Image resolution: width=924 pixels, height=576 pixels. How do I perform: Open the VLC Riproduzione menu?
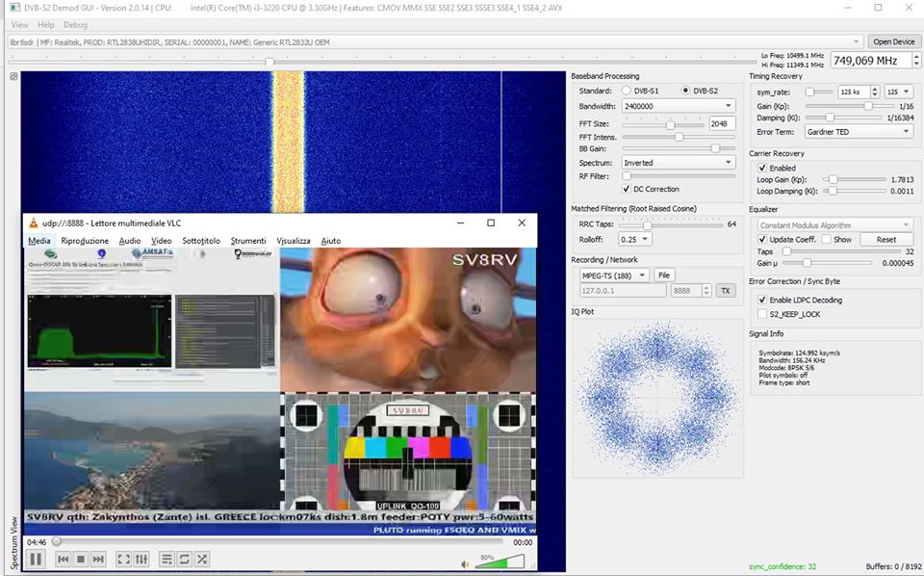[85, 241]
